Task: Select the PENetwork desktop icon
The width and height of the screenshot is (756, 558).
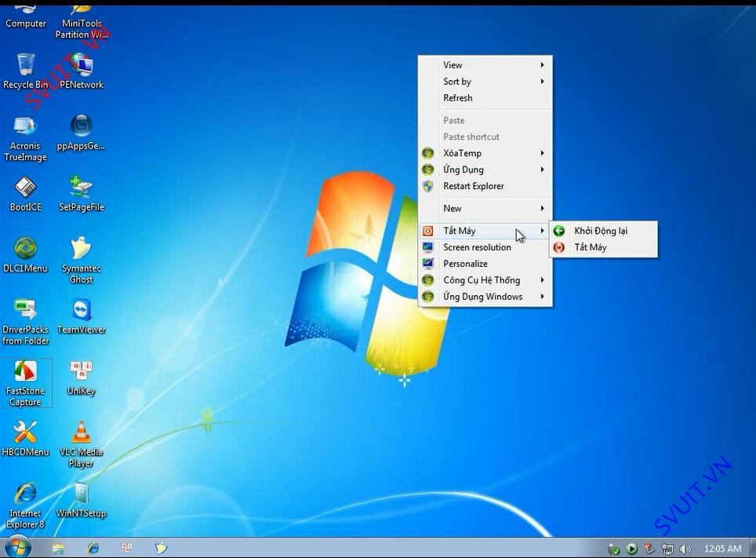Action: [82, 71]
